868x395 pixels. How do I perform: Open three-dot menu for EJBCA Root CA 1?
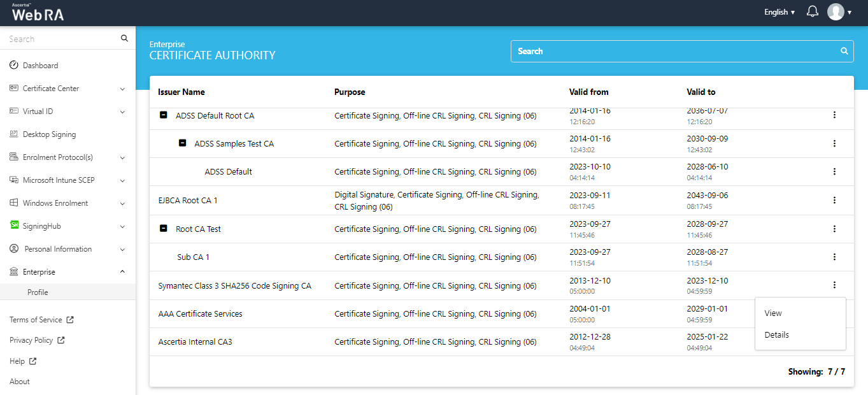click(834, 201)
